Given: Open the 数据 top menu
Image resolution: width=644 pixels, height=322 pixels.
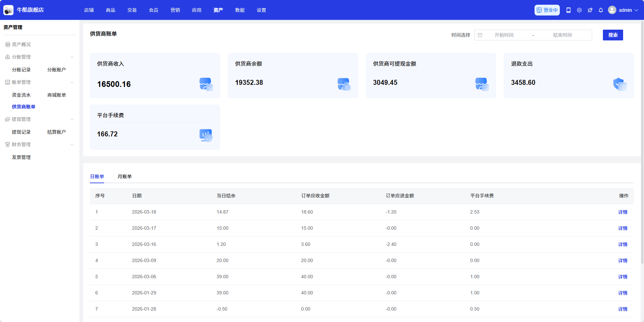Looking at the screenshot, I should point(240,10).
